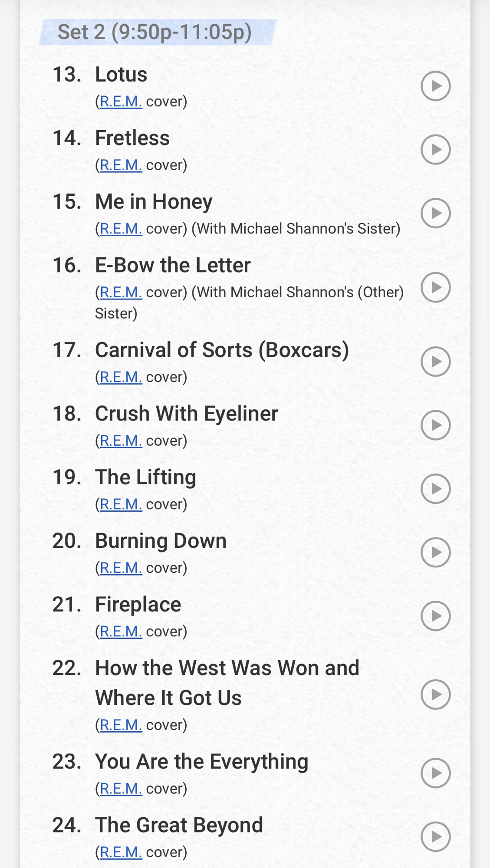This screenshot has height=868, width=490.
Task: Tap the Carnival of Sorts song title
Action: tap(222, 350)
